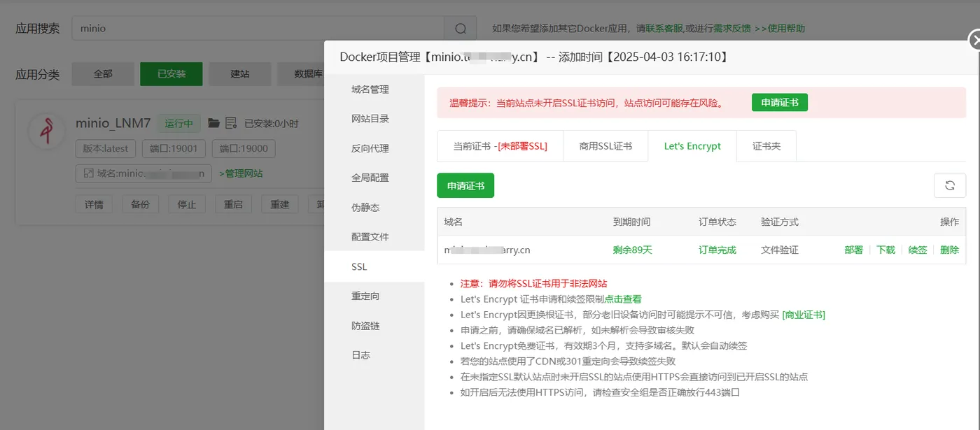Switch to Let's Encrypt tab
This screenshot has width=980, height=430.
coord(692,146)
